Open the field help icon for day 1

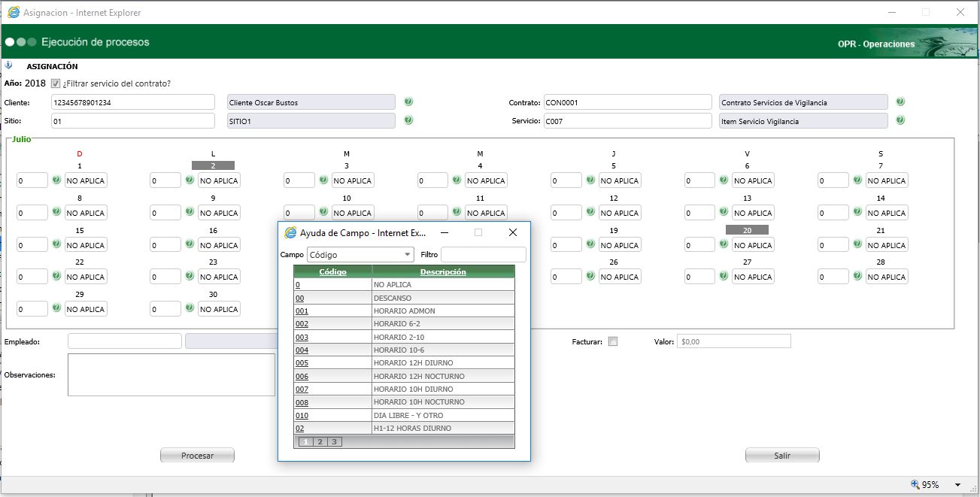click(56, 180)
